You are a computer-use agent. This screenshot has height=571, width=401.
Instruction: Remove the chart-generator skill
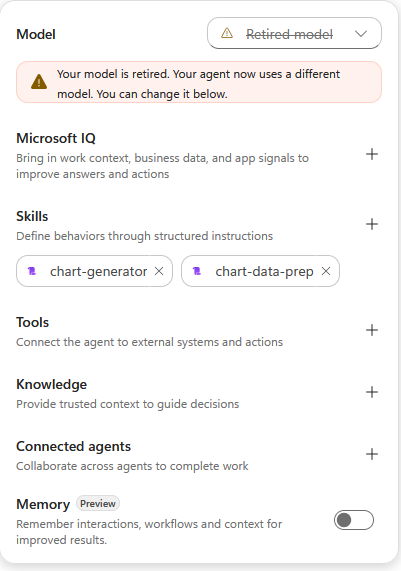pos(159,271)
